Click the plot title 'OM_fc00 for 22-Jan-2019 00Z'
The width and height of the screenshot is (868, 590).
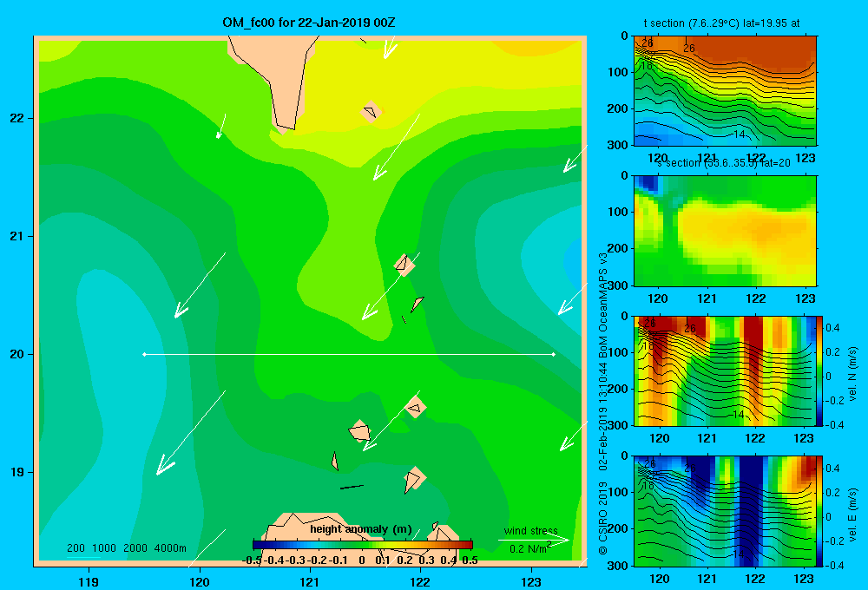(x=309, y=23)
